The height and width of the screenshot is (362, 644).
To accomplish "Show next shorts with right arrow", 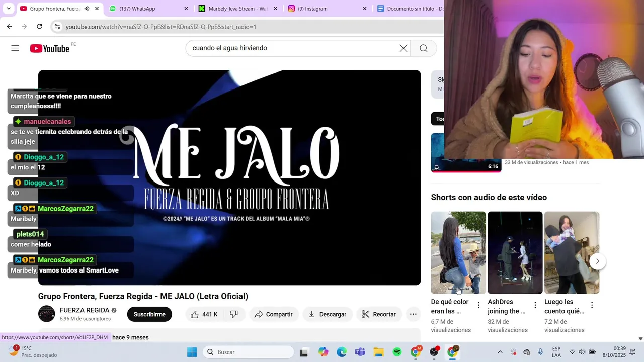I will [x=597, y=261].
